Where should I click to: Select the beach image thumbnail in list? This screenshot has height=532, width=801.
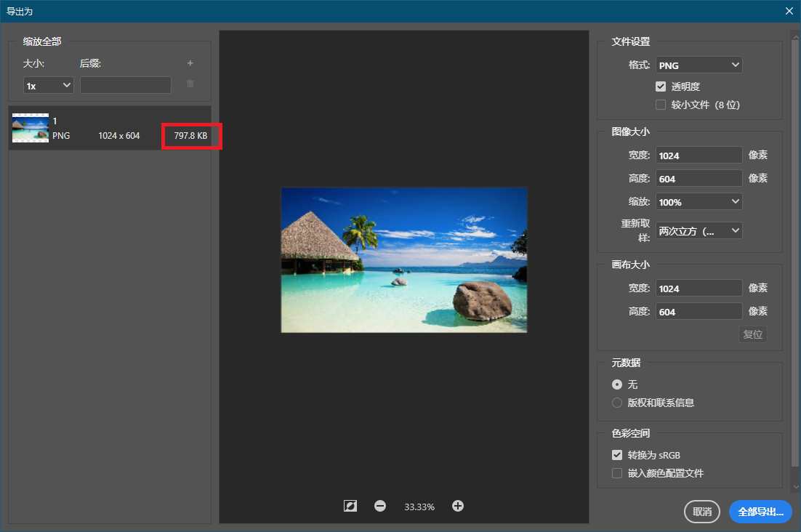31,128
